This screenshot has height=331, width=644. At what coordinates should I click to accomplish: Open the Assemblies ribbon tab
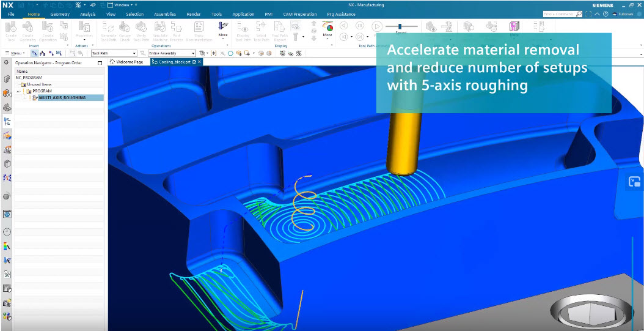(165, 14)
